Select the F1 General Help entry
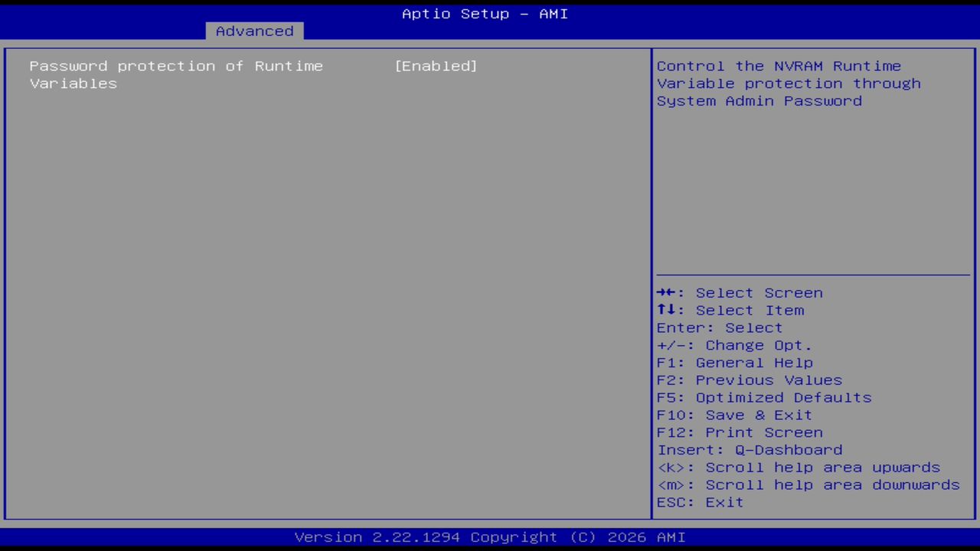Viewport: 980px width, 551px height. point(734,362)
